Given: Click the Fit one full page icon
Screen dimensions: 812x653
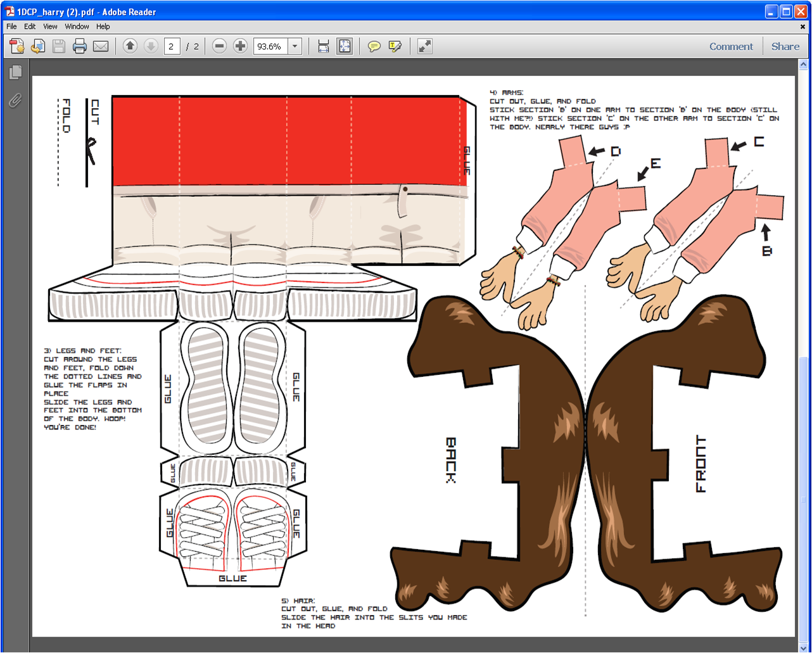Looking at the screenshot, I should point(345,46).
